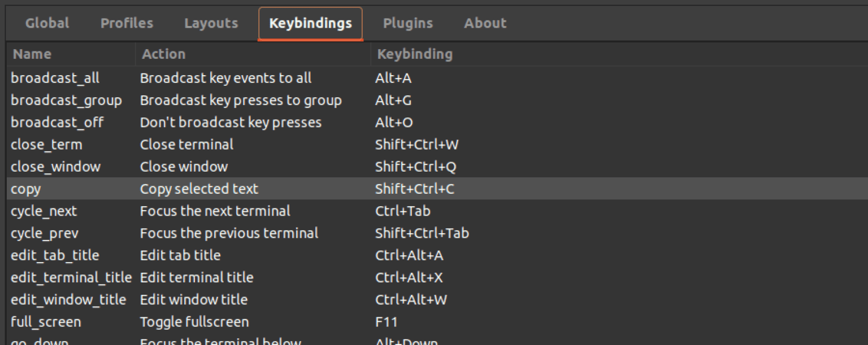Select the edit_tab_title row
The height and width of the screenshot is (345, 868).
click(55, 255)
